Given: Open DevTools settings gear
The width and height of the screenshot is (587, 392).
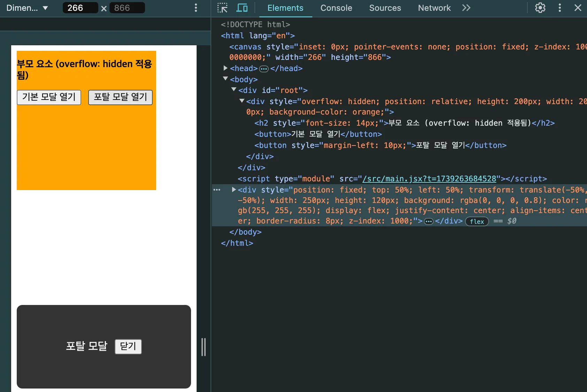Looking at the screenshot, I should (x=540, y=8).
